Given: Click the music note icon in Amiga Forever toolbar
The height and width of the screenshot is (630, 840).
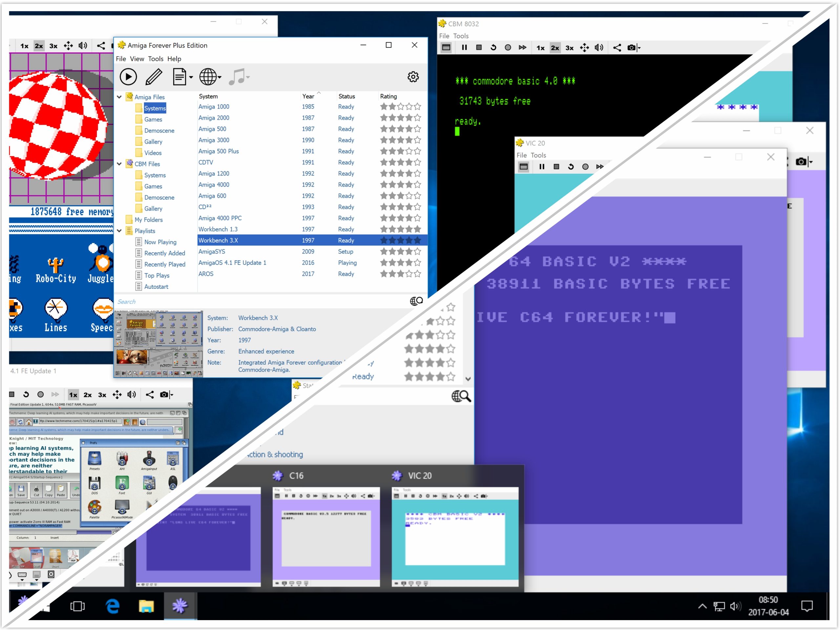Looking at the screenshot, I should point(237,77).
